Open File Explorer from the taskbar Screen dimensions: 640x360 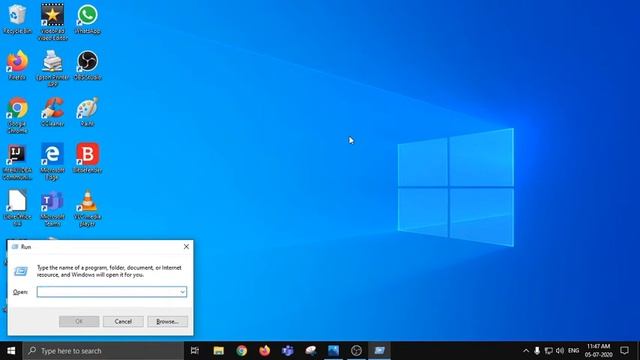click(218, 351)
